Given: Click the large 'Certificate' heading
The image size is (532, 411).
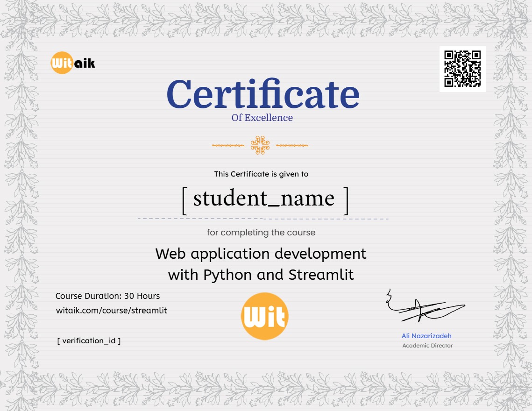Looking at the screenshot, I should (263, 94).
